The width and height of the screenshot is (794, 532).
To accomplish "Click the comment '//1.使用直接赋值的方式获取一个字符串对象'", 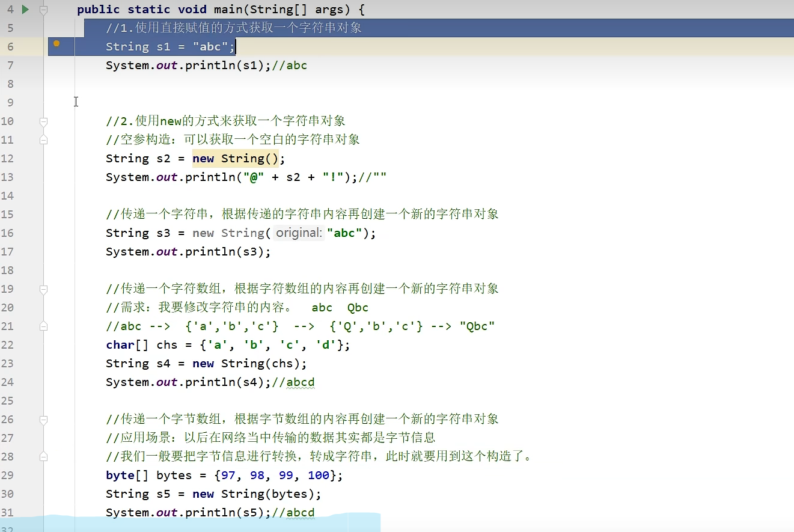I will click(234, 28).
